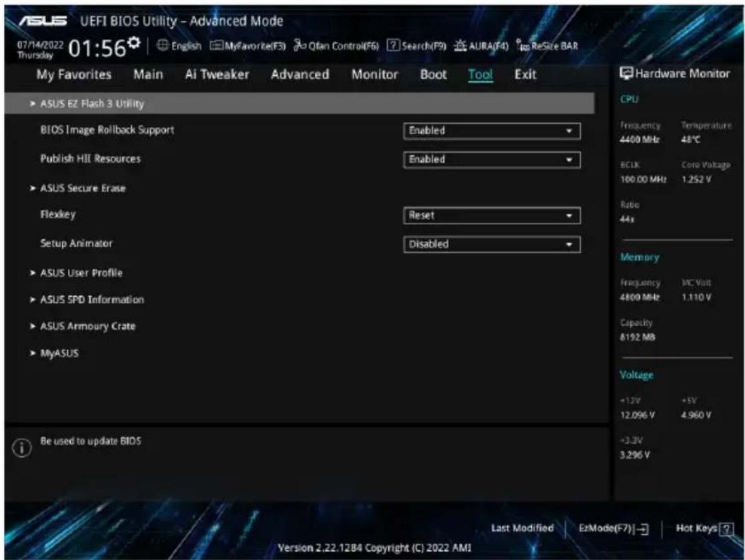This screenshot has height=560, width=745.
Task: Click the BIOS Image Rollback Support label
Action: pos(107,130)
